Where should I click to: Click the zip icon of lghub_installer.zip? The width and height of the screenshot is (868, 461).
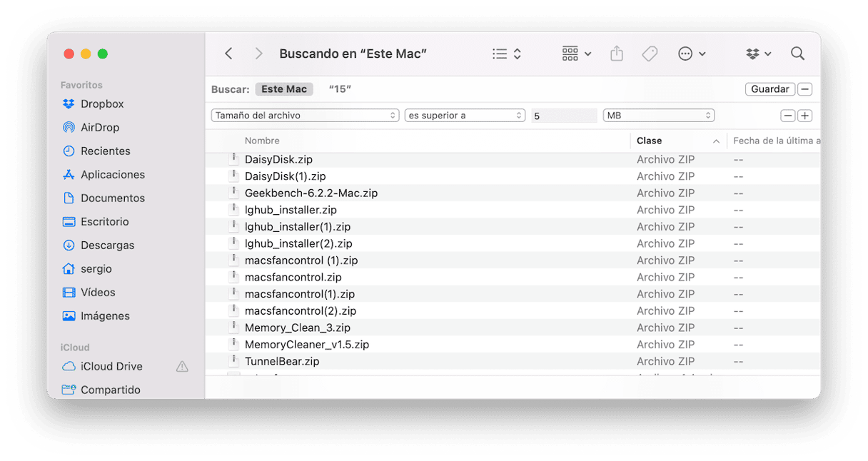(233, 209)
